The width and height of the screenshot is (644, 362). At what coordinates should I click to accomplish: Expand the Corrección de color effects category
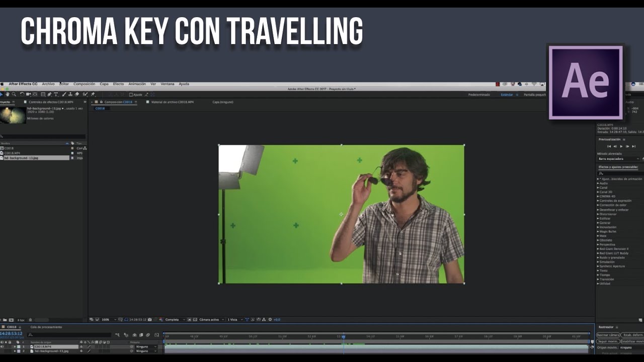(599, 205)
